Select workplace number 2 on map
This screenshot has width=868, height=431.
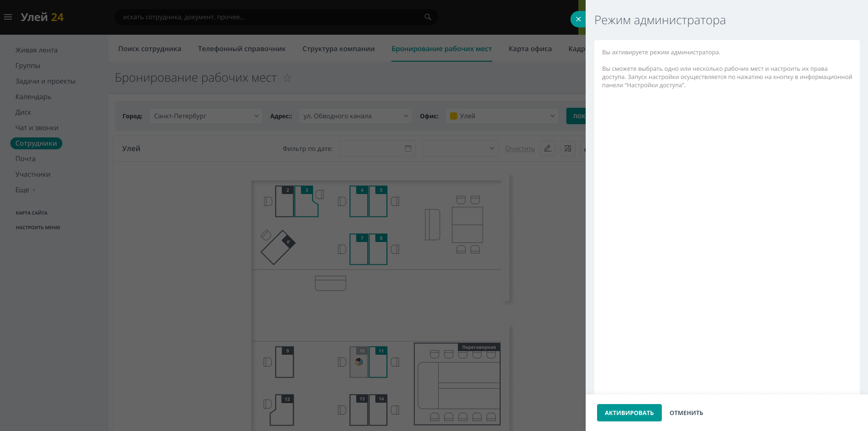(285, 201)
